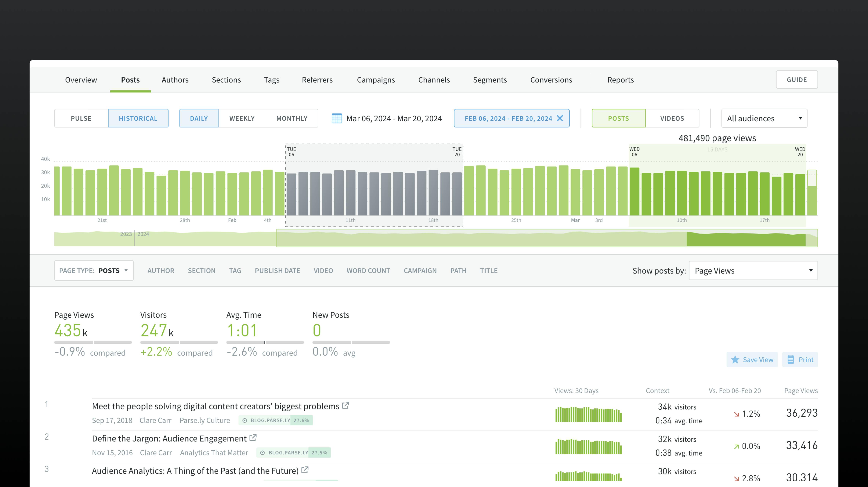The height and width of the screenshot is (487, 868).
Task: Open external link for Meet the people post
Action: click(345, 405)
